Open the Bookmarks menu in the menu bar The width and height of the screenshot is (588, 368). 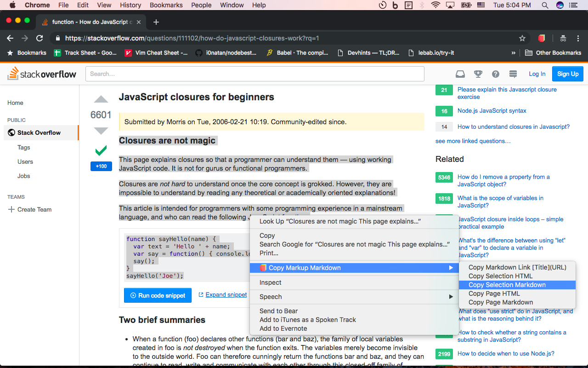[x=166, y=5]
